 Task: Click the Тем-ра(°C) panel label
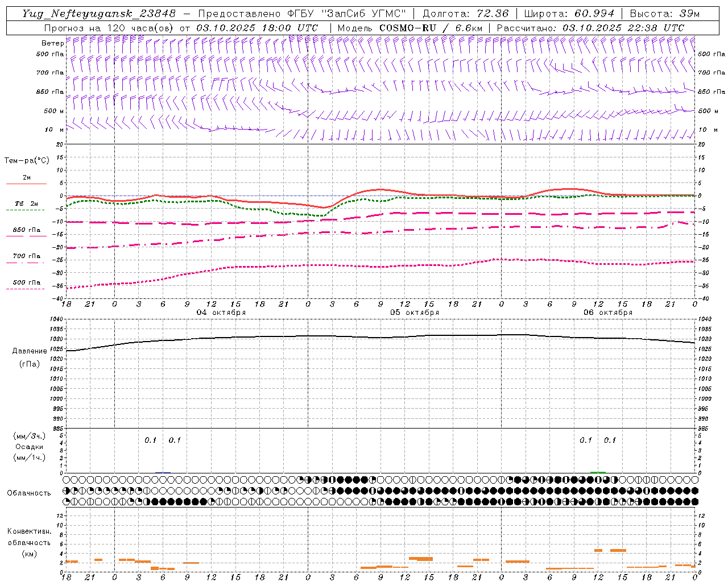27,161
